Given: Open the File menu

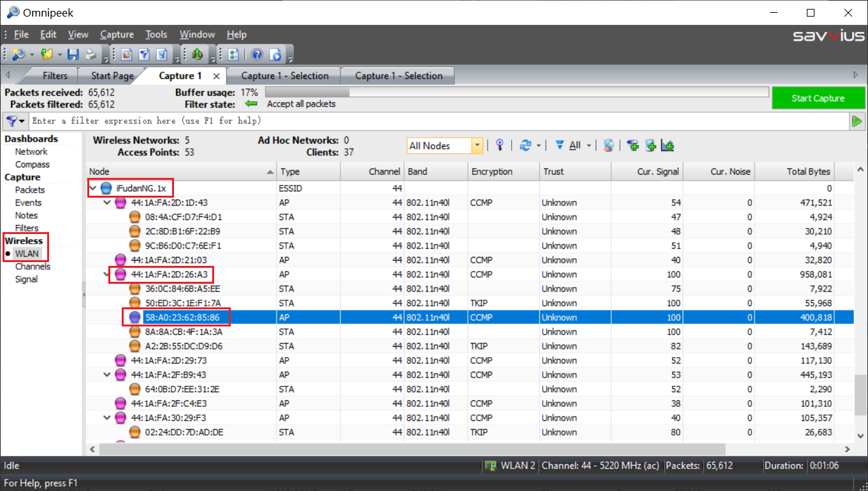Looking at the screenshot, I should 21,34.
